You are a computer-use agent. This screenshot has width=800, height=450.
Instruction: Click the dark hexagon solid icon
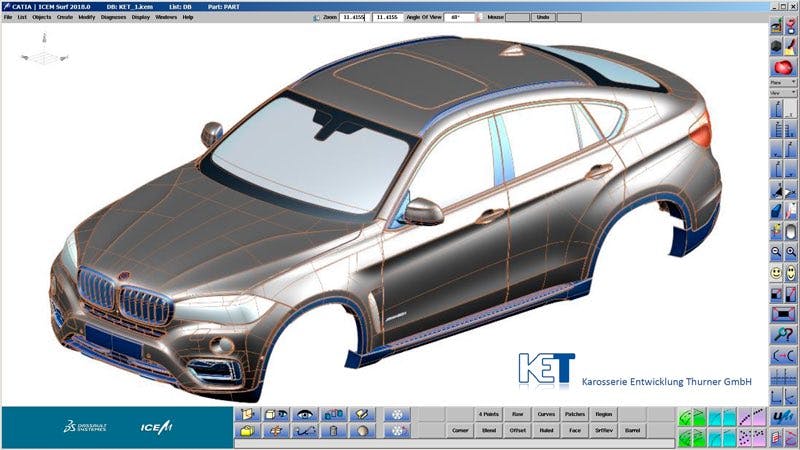[x=776, y=46]
